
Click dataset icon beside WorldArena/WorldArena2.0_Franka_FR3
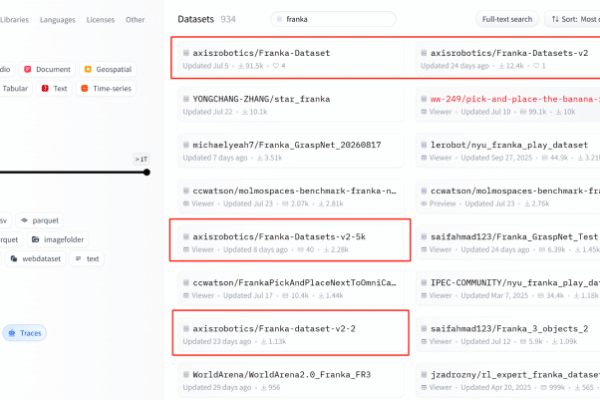click(186, 375)
